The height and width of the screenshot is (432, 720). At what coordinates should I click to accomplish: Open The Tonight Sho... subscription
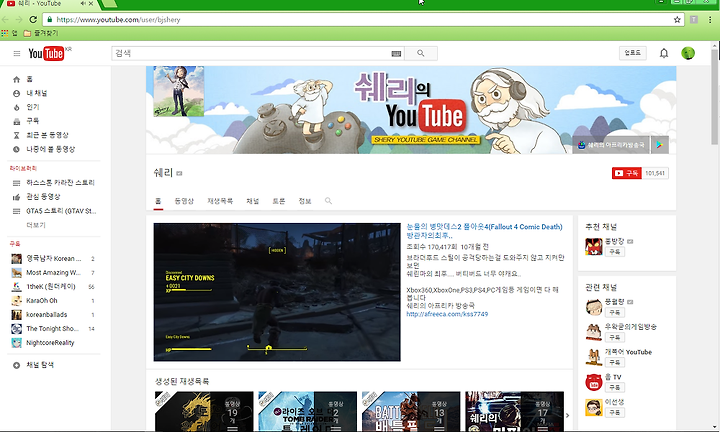click(x=53, y=329)
